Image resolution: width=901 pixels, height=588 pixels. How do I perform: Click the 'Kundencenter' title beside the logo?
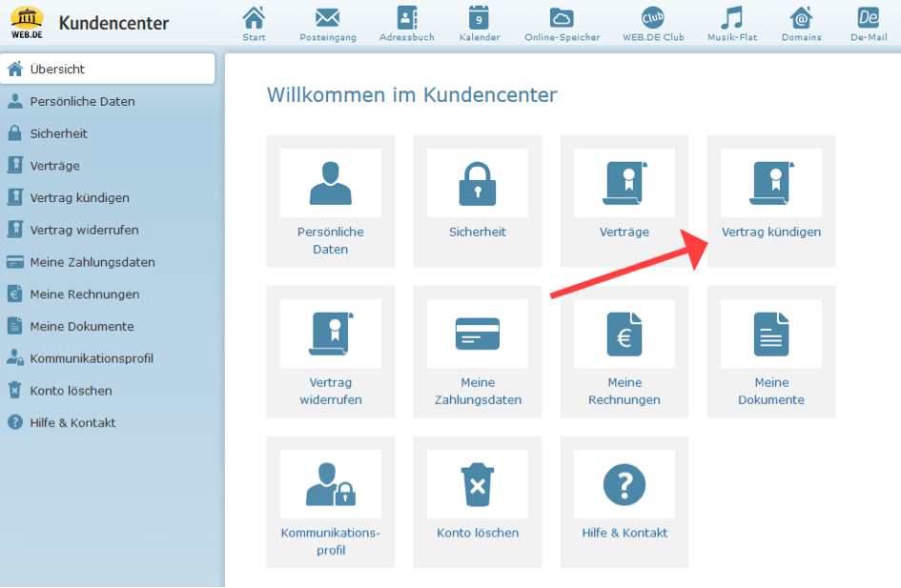pyautogui.click(x=113, y=23)
